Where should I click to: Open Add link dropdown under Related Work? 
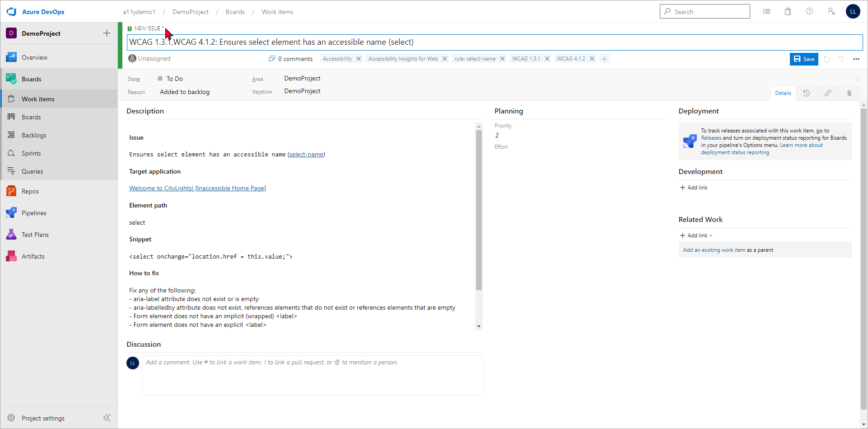click(696, 236)
